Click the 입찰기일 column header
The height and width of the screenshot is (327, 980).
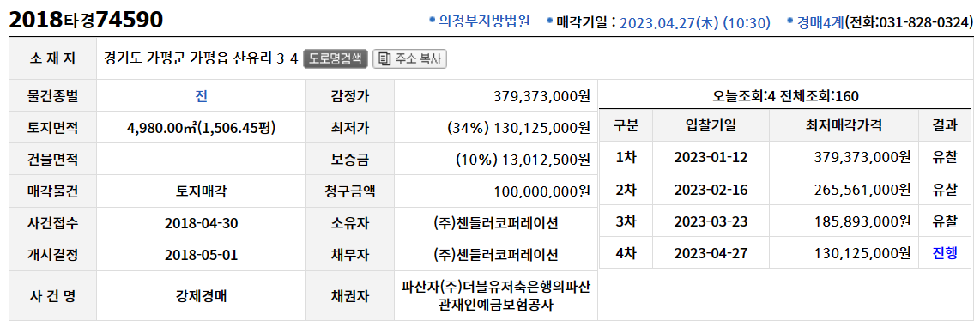tap(711, 125)
